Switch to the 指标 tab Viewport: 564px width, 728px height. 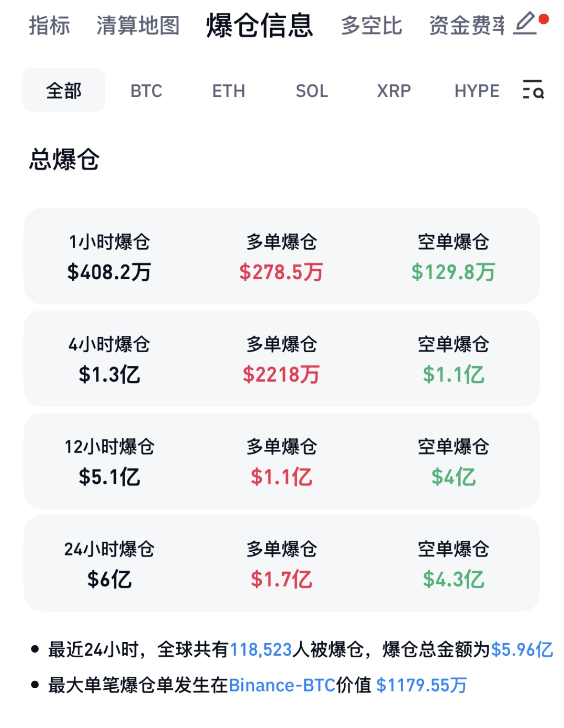tap(49, 25)
